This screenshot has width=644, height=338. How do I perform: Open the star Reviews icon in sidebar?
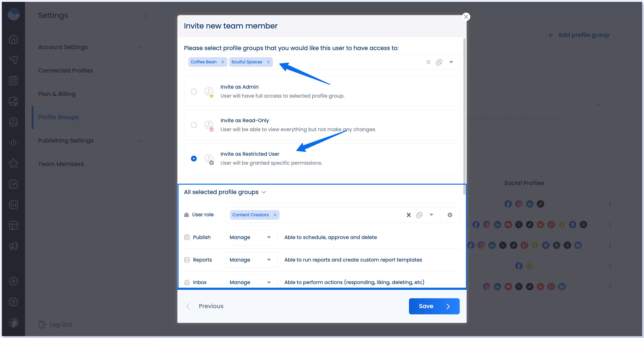tap(14, 163)
